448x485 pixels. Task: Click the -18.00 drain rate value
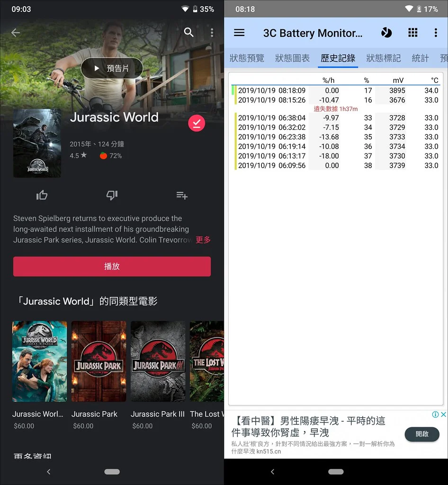[x=329, y=156]
